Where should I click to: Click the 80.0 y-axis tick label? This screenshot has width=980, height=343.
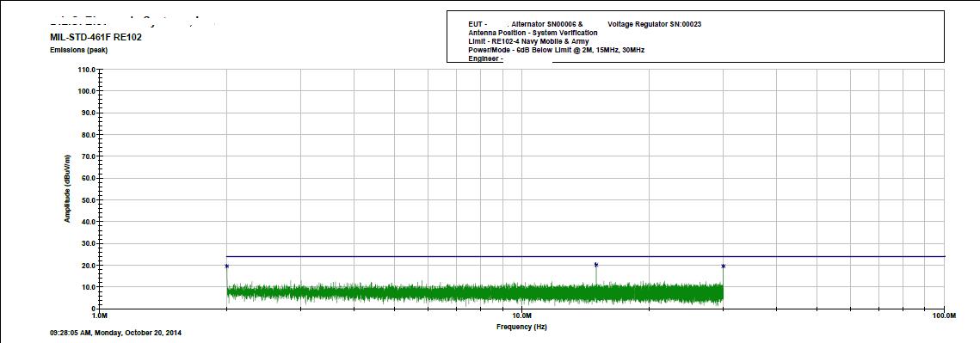pos(88,135)
